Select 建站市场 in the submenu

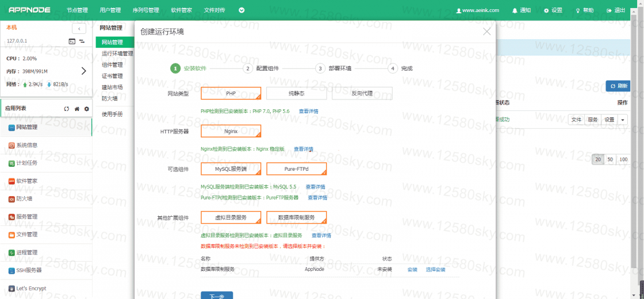tap(112, 87)
